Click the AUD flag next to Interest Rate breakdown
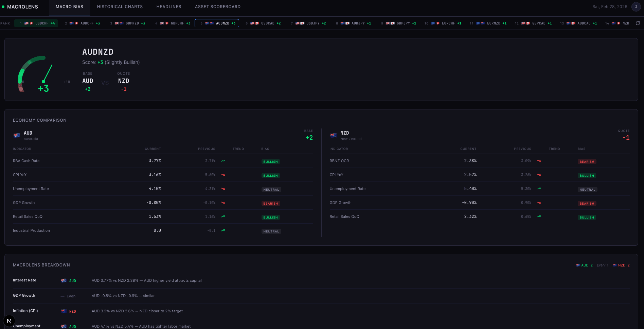This screenshot has width=644, height=329. click(x=64, y=280)
